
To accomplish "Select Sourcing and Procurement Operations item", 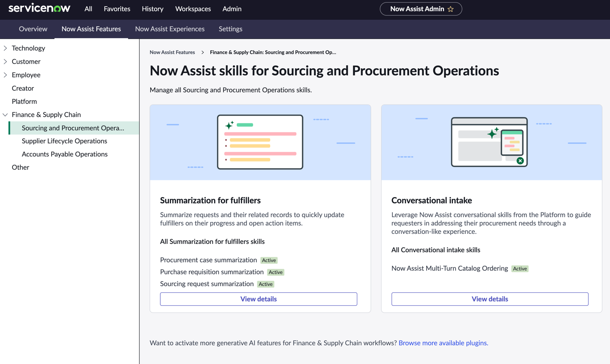I will point(74,128).
